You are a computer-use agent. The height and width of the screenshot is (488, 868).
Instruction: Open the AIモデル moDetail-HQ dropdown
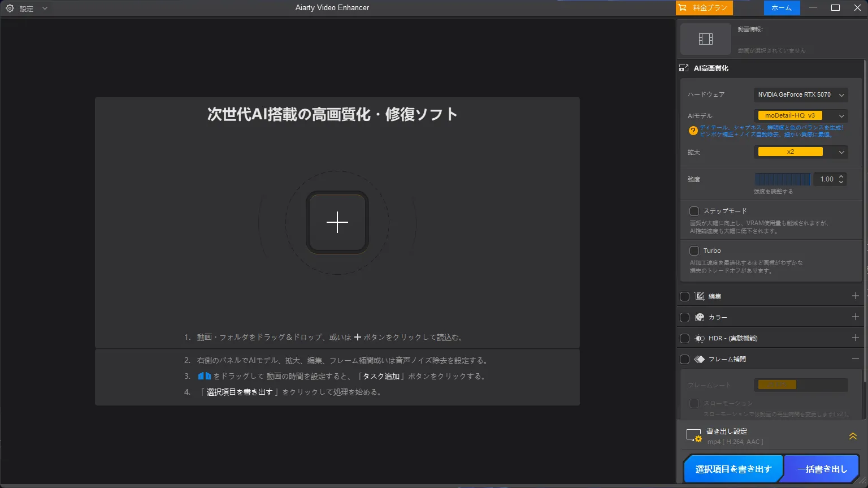[x=801, y=115]
